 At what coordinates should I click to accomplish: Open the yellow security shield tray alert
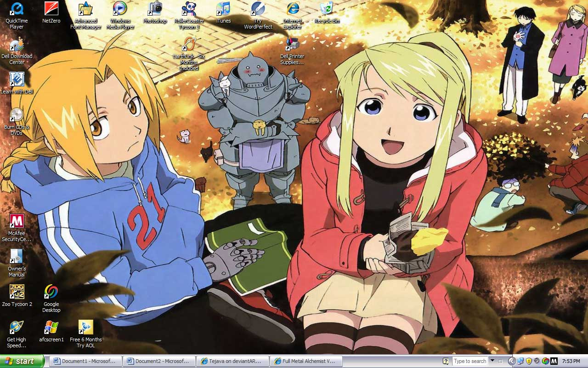pyautogui.click(x=529, y=361)
